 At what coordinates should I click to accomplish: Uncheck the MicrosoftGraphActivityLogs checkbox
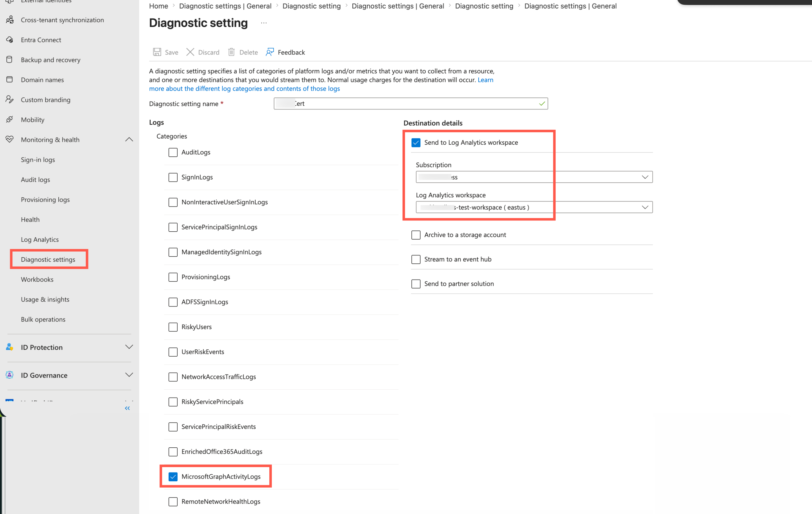click(173, 477)
